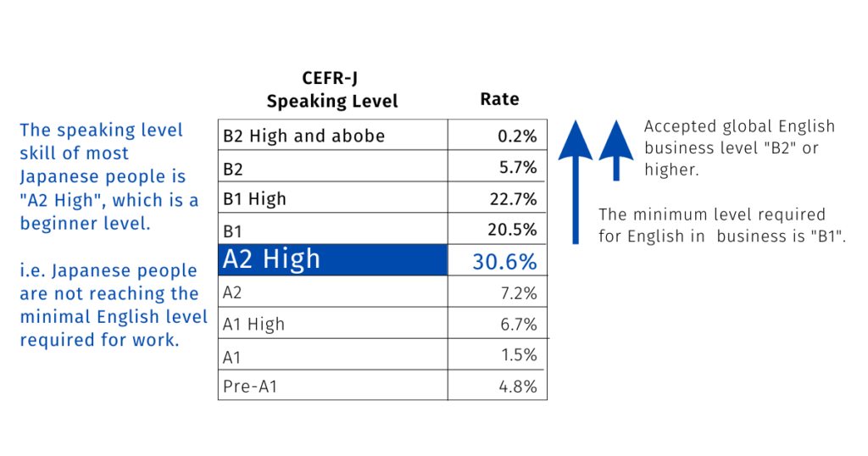
Task: Click the left tall blue arrow
Action: pos(576,182)
